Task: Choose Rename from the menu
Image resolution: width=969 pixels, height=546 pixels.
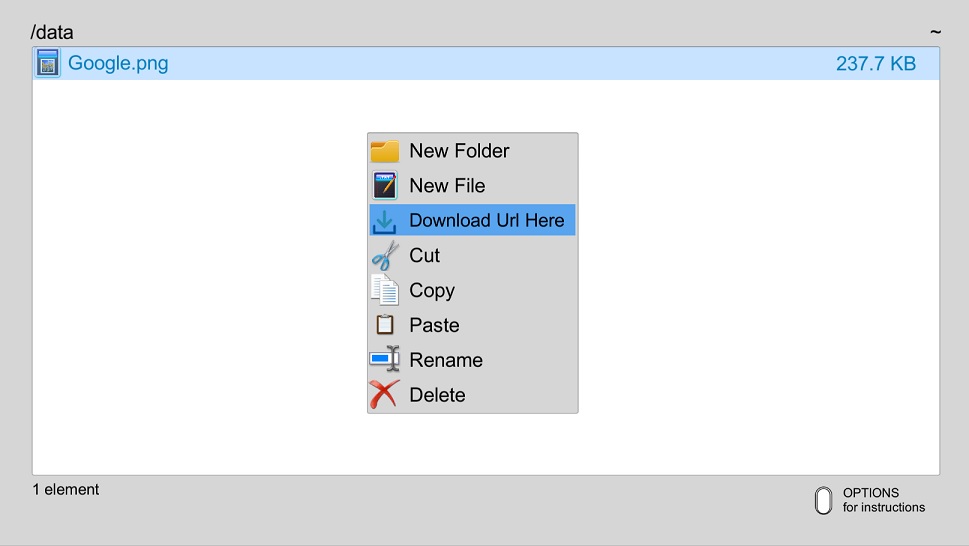Action: pyautogui.click(x=473, y=360)
